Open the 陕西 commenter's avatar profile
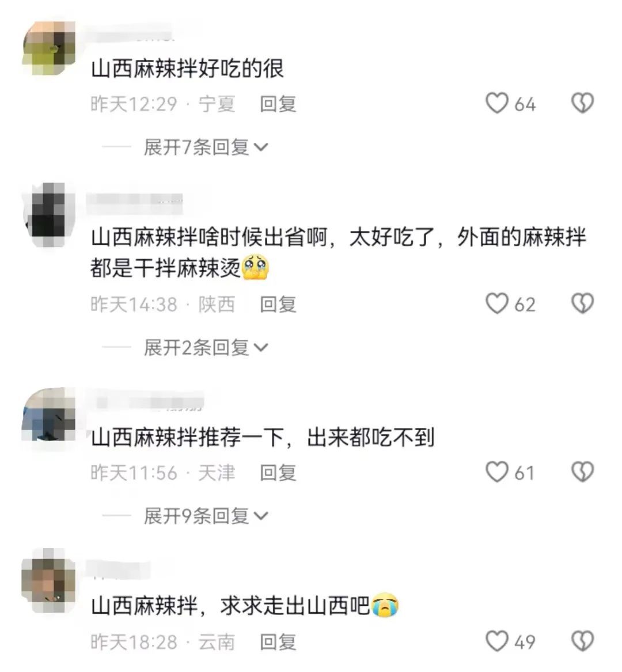The height and width of the screenshot is (672, 622). pos(48,215)
